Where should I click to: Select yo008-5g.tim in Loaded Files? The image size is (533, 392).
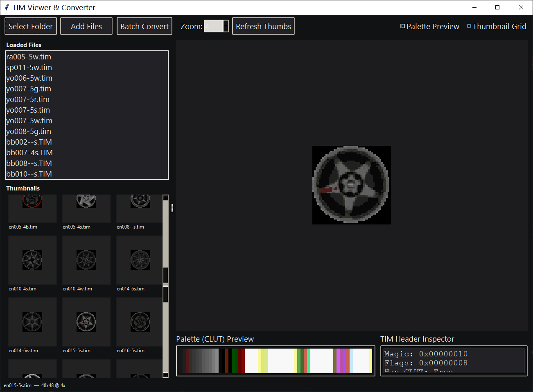[87, 131]
